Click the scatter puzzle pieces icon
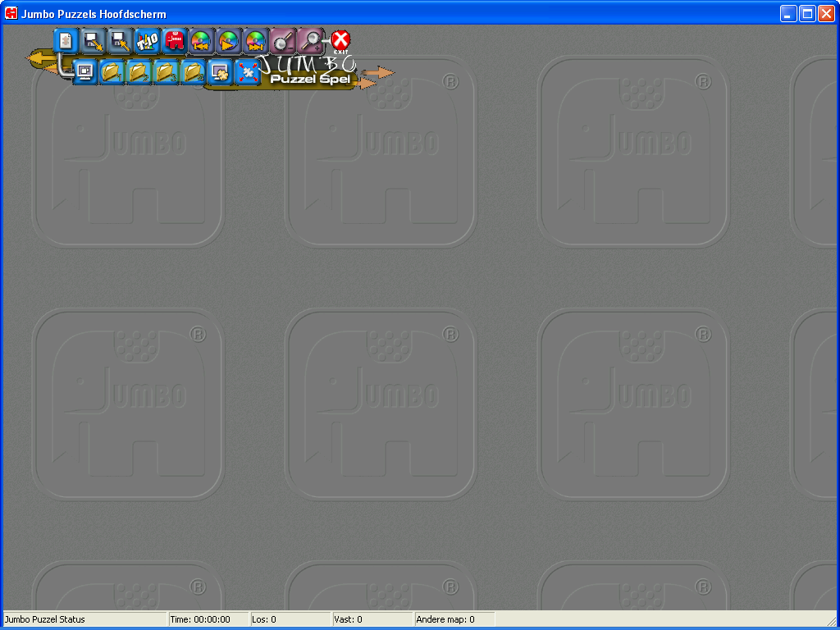840x630 pixels. coord(247,71)
